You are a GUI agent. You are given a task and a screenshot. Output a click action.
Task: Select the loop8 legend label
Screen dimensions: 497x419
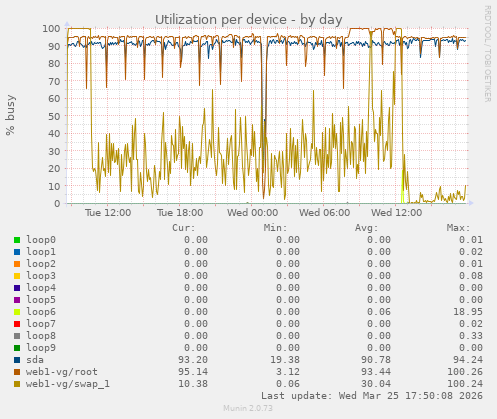point(41,336)
